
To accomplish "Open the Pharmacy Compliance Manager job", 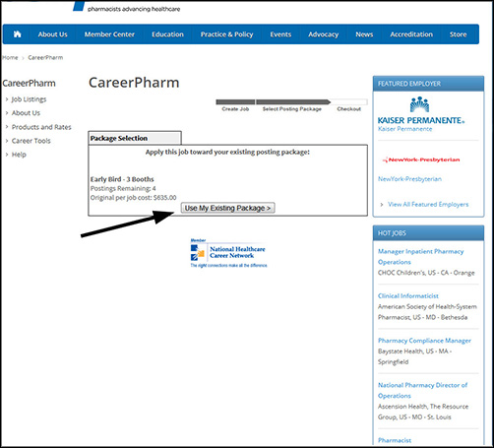I will [x=424, y=341].
